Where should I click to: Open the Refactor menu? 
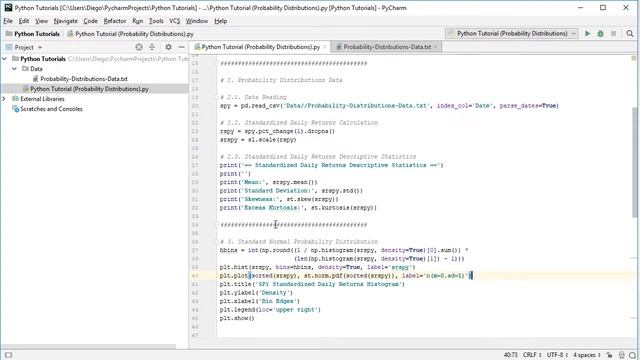coord(115,21)
